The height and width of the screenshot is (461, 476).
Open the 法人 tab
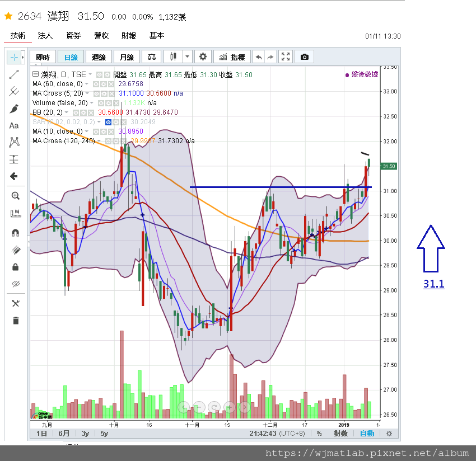45,35
